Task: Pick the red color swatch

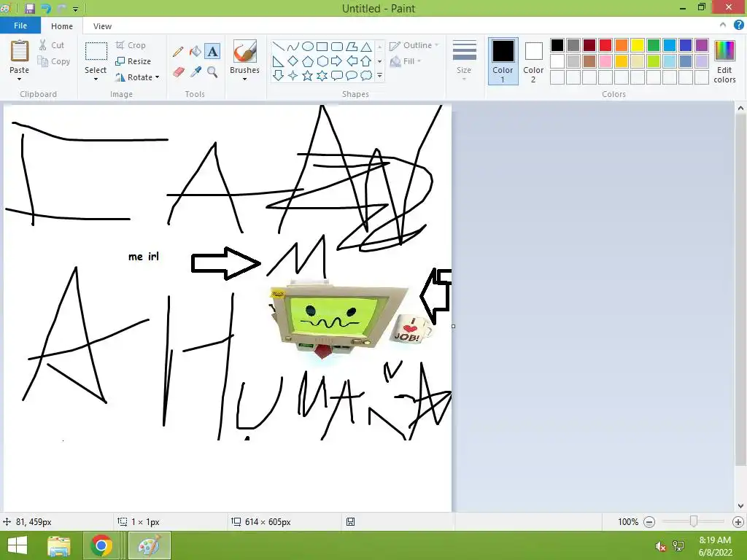Action: (x=605, y=45)
